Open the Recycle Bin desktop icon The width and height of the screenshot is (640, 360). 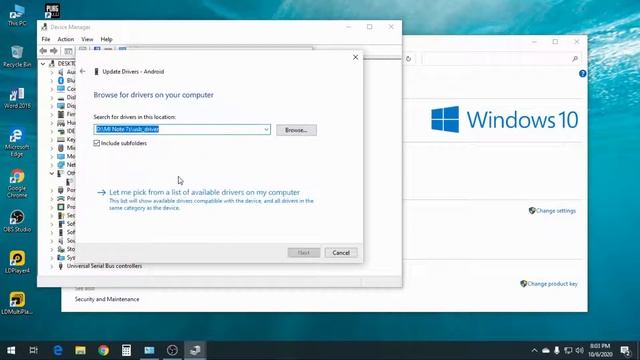click(17, 57)
